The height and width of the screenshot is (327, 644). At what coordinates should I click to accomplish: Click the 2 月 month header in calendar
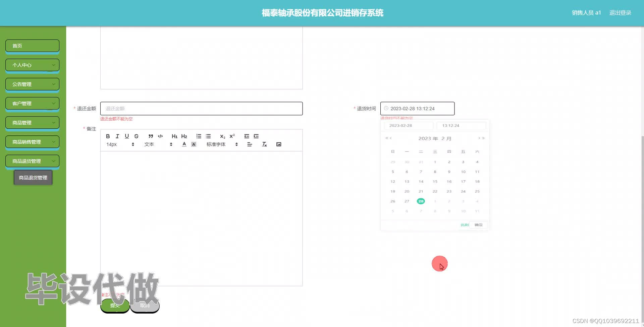(446, 138)
